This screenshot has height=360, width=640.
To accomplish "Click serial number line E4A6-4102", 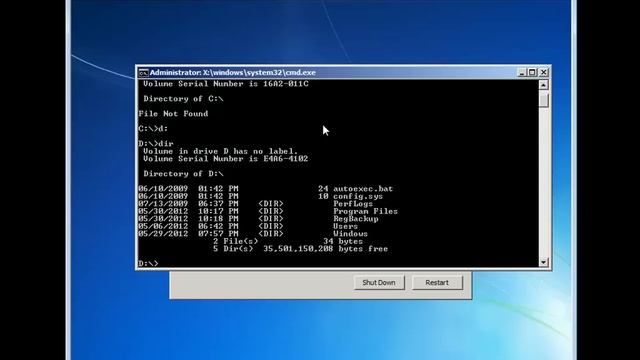I will point(226,159).
